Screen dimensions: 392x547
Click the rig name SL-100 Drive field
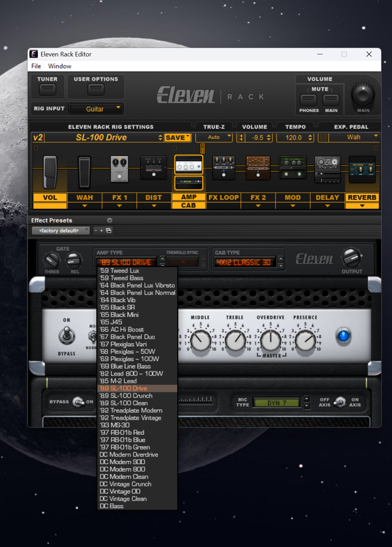(x=101, y=137)
